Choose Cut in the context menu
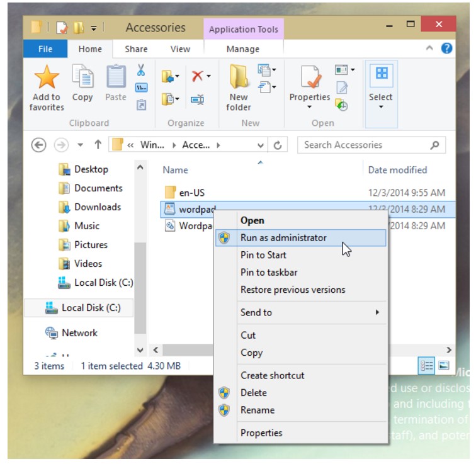The image size is (476, 464). (301, 335)
